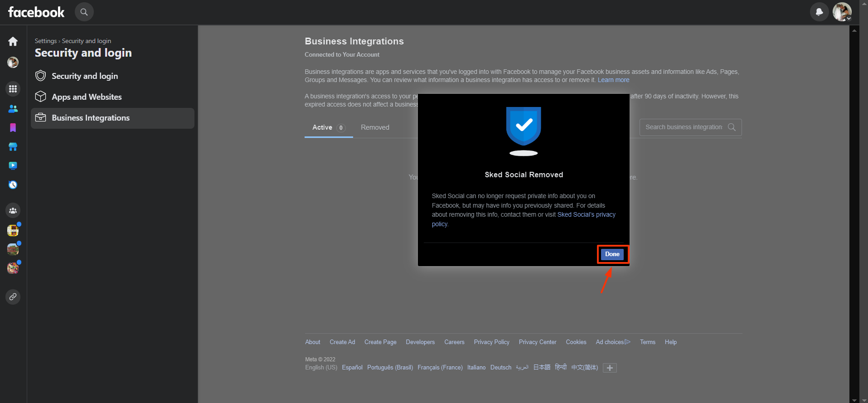This screenshot has height=403, width=868.
Task: Click the scrollbar down arrow
Action: [x=854, y=400]
